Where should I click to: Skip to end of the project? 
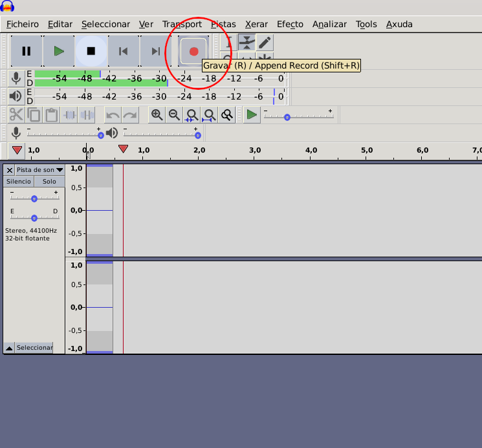(156, 51)
